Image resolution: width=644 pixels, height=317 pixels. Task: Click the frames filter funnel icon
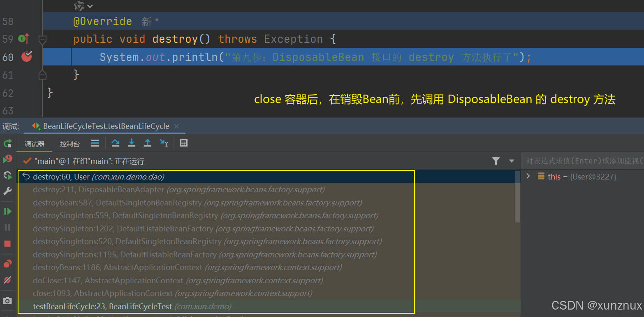tap(496, 161)
